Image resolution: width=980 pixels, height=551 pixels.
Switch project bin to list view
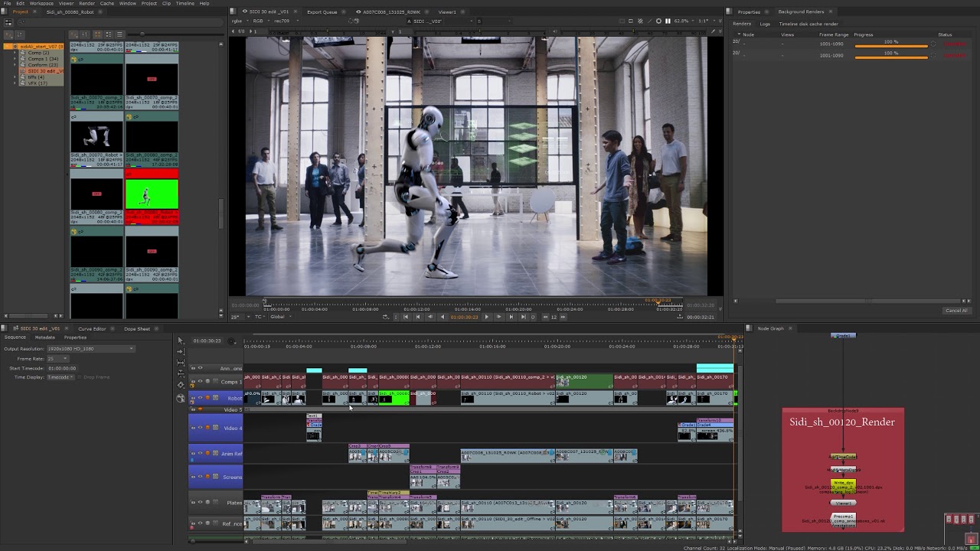pos(119,34)
